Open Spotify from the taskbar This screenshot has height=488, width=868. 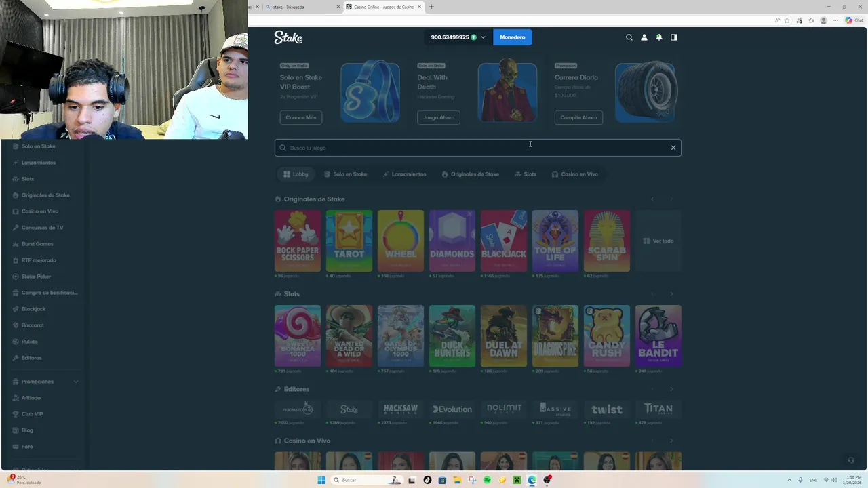pyautogui.click(x=487, y=480)
